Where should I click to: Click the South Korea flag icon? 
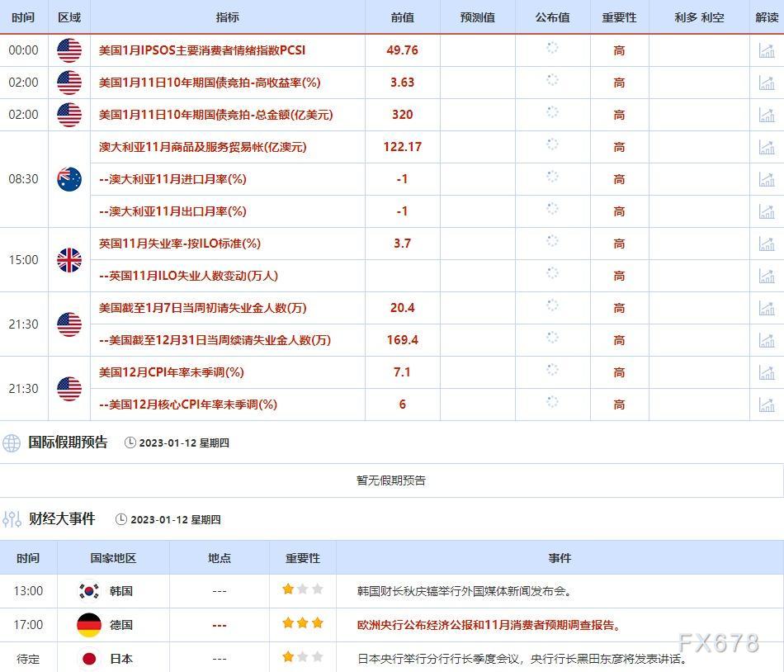89,591
